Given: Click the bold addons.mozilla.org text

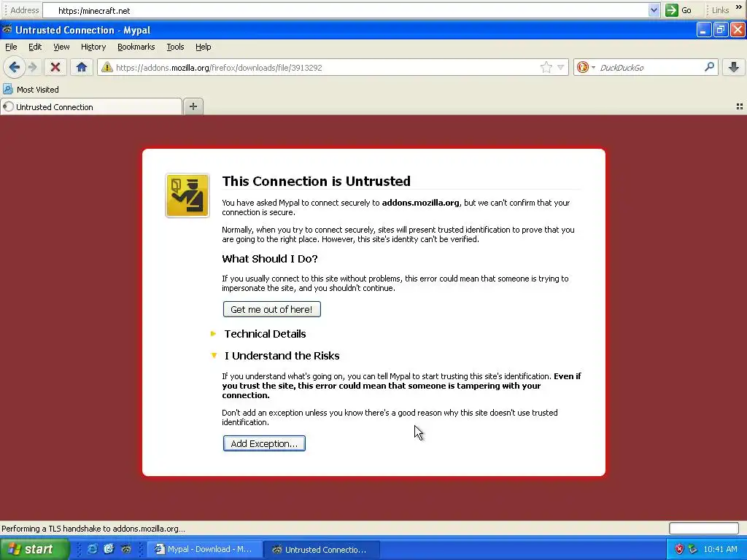Looking at the screenshot, I should [x=421, y=203].
